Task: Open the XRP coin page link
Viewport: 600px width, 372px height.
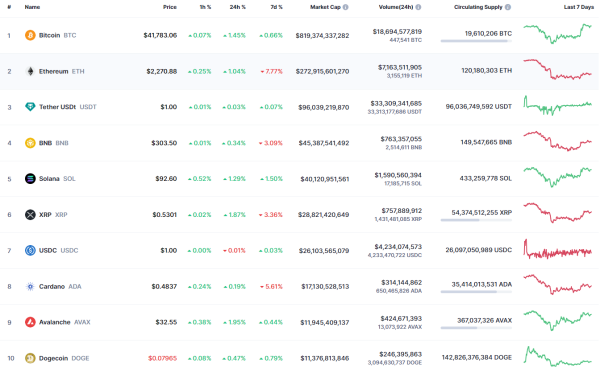Action: [x=46, y=215]
